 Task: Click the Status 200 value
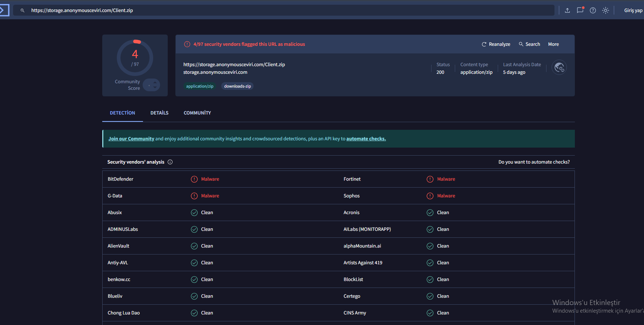[x=440, y=72]
